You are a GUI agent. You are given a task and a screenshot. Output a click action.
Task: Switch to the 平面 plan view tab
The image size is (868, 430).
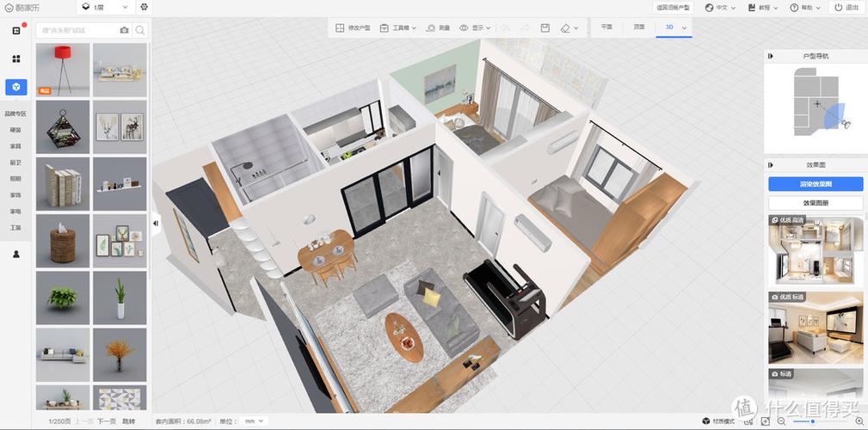[x=606, y=28]
